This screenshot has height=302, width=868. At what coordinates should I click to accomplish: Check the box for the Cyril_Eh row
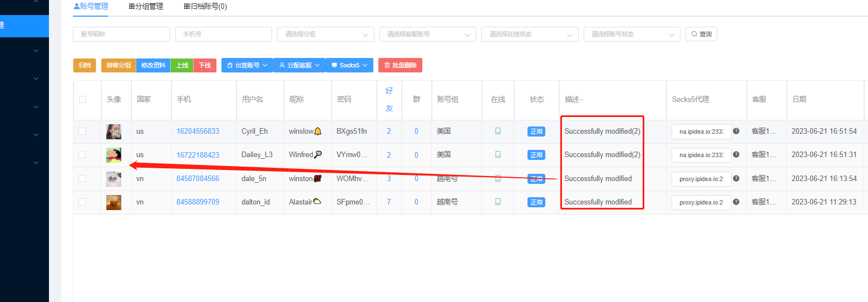[x=82, y=131]
